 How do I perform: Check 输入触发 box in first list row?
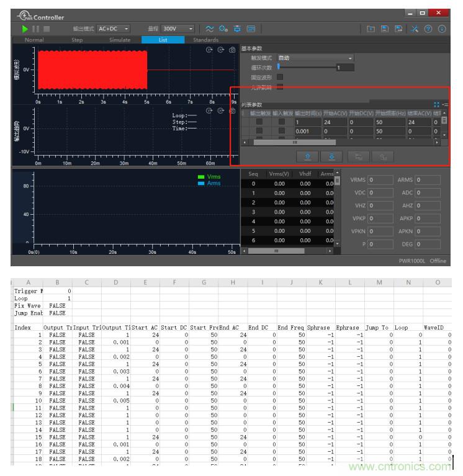(x=281, y=122)
